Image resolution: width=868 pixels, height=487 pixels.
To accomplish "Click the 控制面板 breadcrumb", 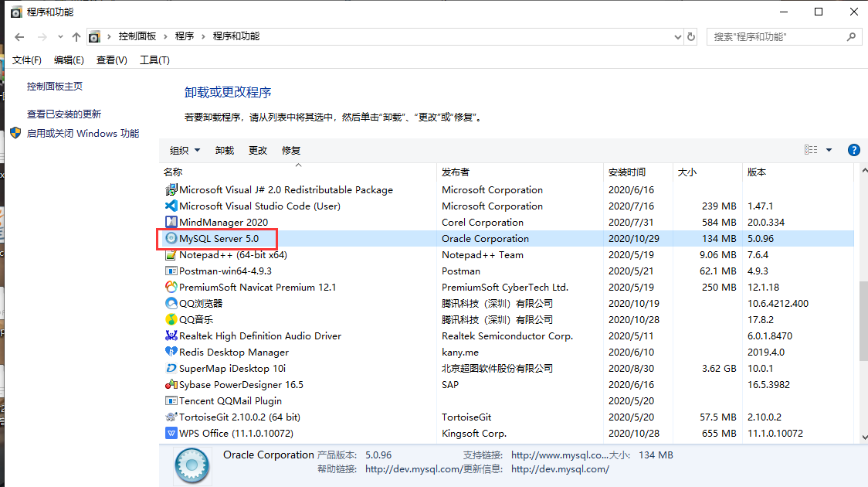I will [137, 36].
